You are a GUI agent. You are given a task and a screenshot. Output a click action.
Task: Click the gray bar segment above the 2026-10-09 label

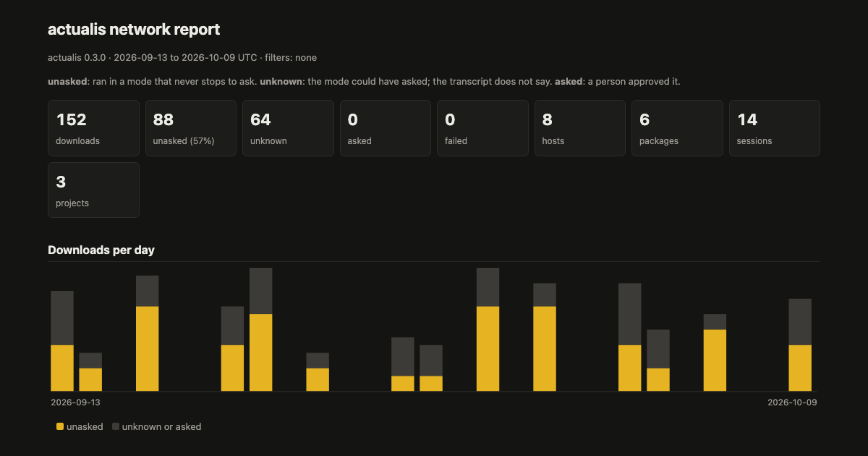tap(800, 322)
